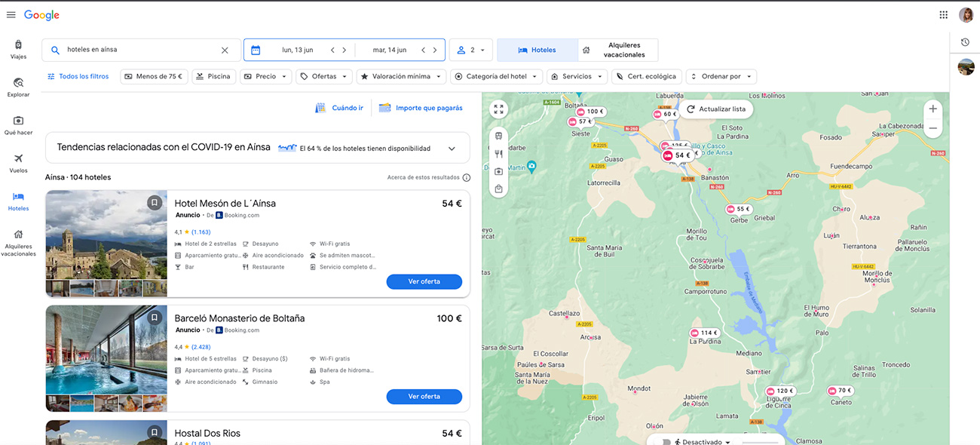
Task: Toggle the Piscina filter chip
Action: click(213, 76)
